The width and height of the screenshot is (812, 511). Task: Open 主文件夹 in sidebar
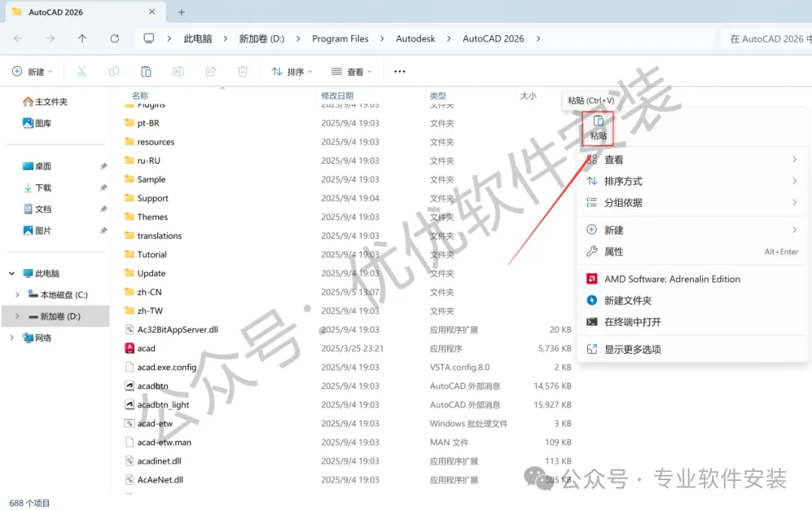(x=45, y=101)
